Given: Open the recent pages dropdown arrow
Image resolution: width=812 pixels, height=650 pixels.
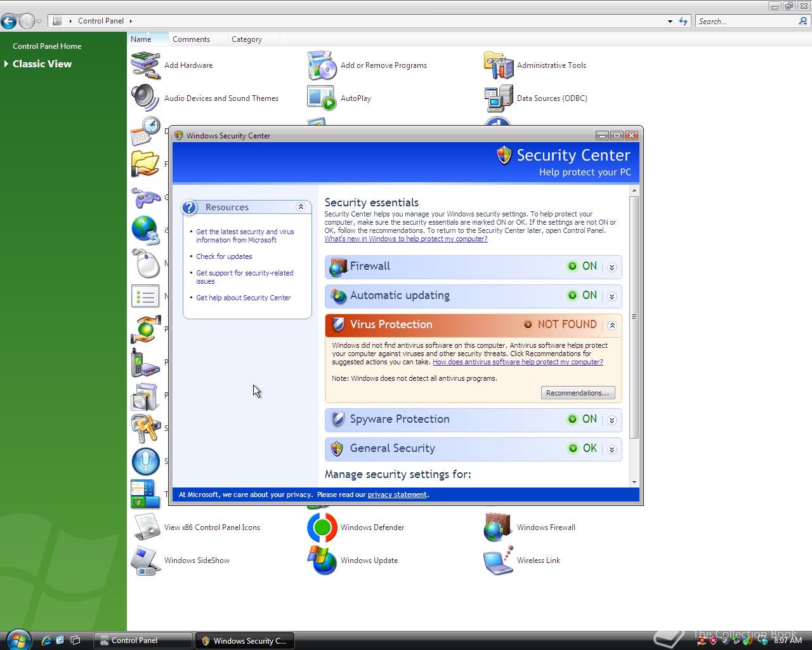Looking at the screenshot, I should click(39, 22).
